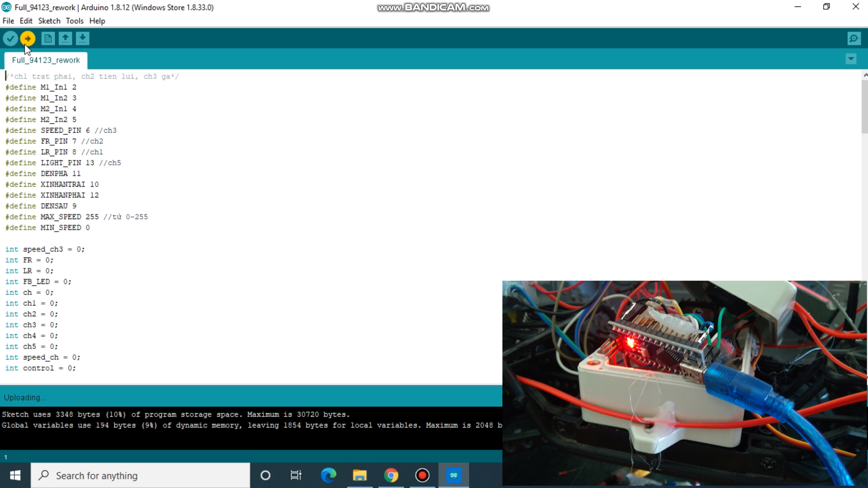The height and width of the screenshot is (488, 868).
Task: Open File Explorer from the taskbar
Action: tap(360, 475)
